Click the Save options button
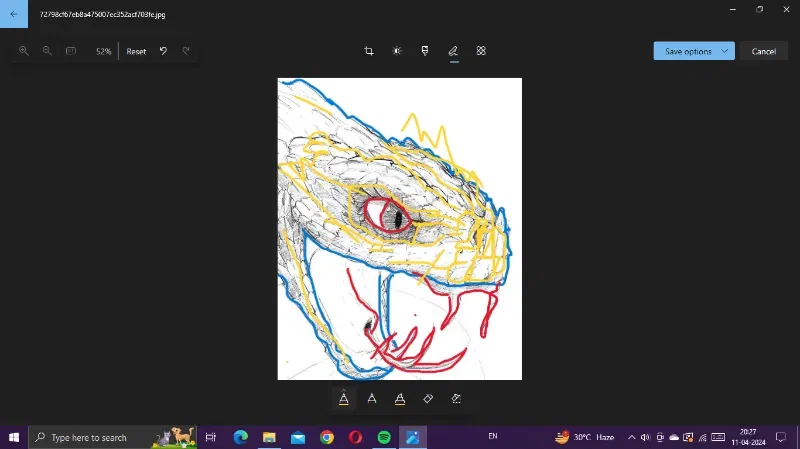 click(688, 51)
